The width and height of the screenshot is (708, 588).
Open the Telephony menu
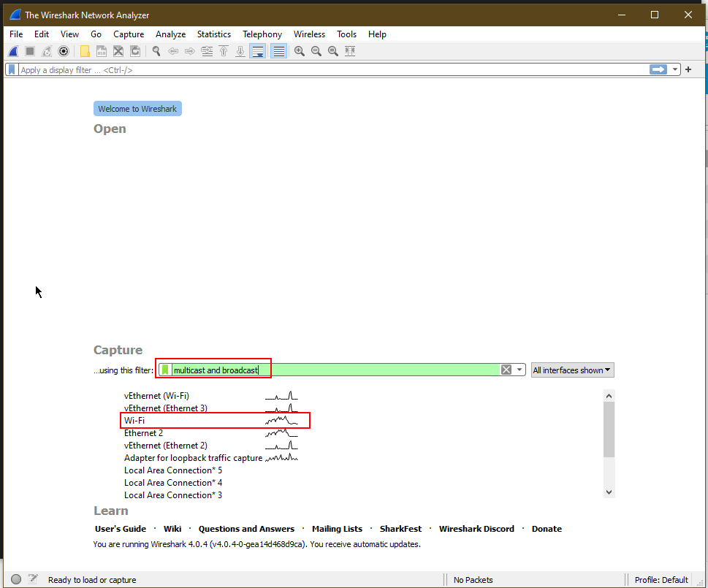(x=262, y=34)
